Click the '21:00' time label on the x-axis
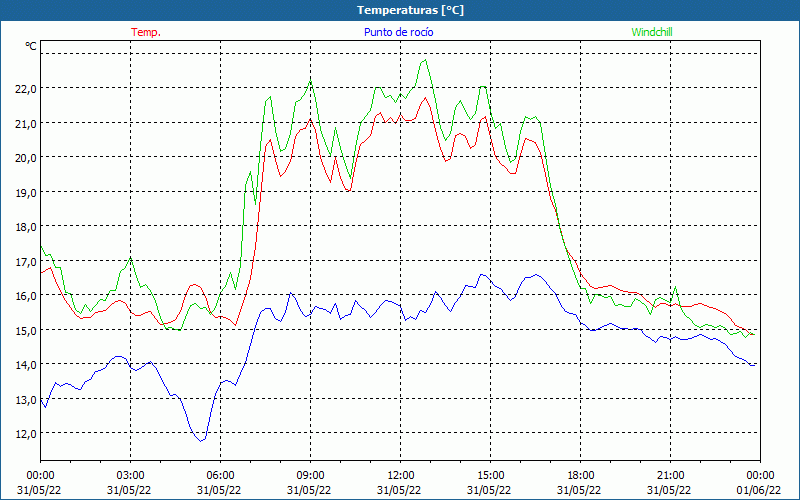The height and width of the screenshot is (500, 800). click(670, 476)
